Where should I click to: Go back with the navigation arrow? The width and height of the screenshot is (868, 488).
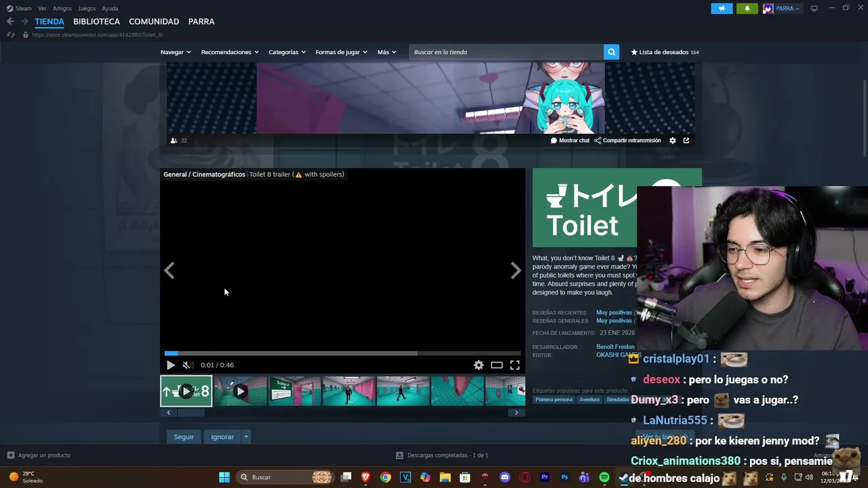(10, 22)
